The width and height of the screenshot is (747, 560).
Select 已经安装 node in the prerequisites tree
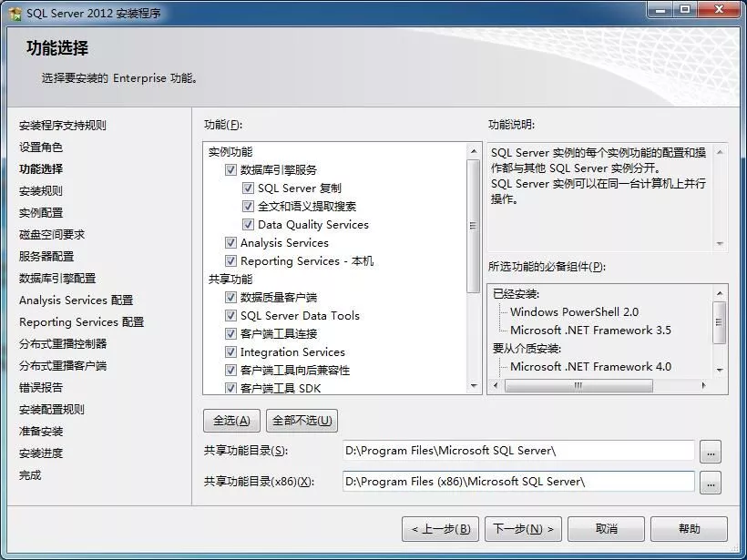516,293
